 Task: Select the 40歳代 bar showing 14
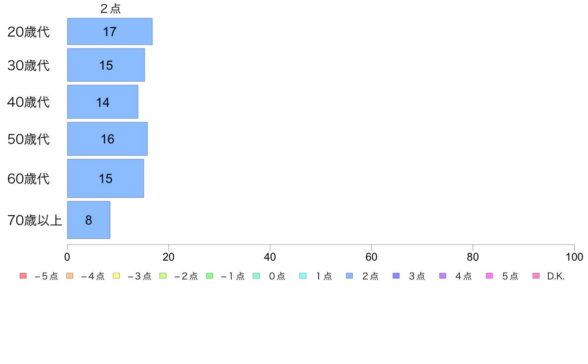[x=103, y=102]
